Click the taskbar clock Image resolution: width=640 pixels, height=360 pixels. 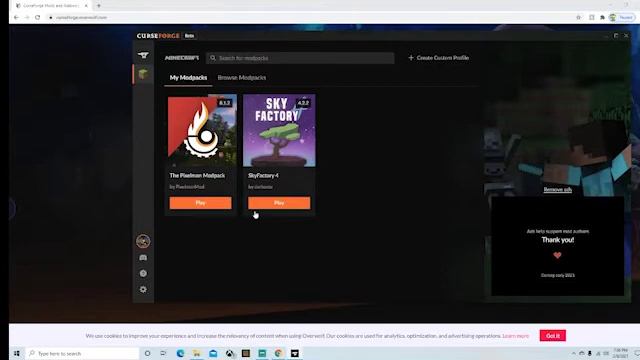(x=620, y=353)
